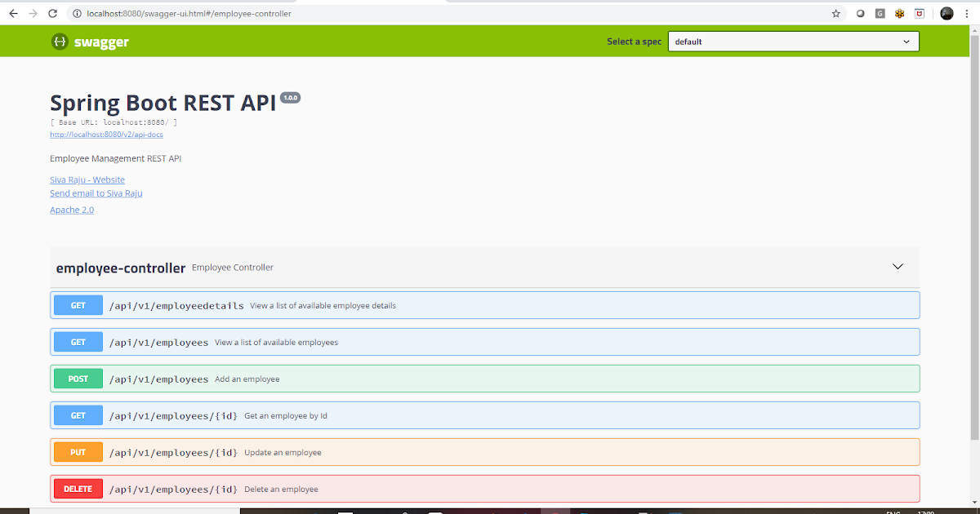The image size is (980, 514).
Task: Click the orange flower-shaped extension icon
Action: click(x=899, y=13)
